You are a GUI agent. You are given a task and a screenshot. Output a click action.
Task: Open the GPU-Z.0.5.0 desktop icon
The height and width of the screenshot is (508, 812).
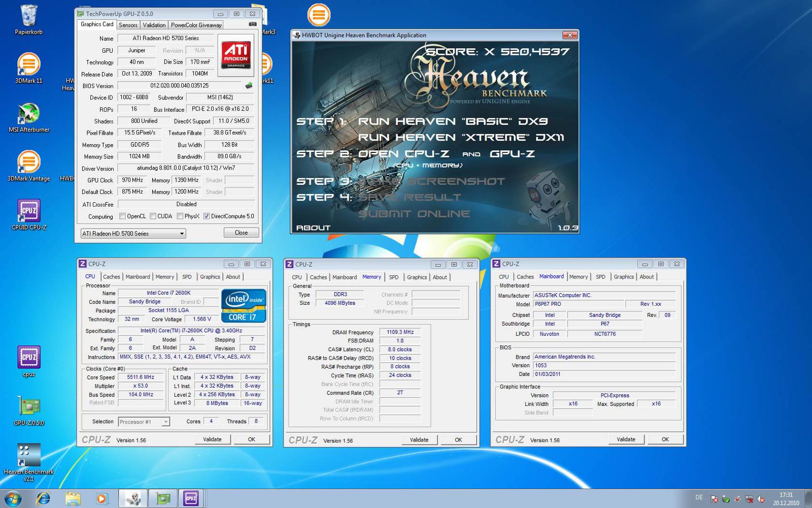(x=29, y=410)
